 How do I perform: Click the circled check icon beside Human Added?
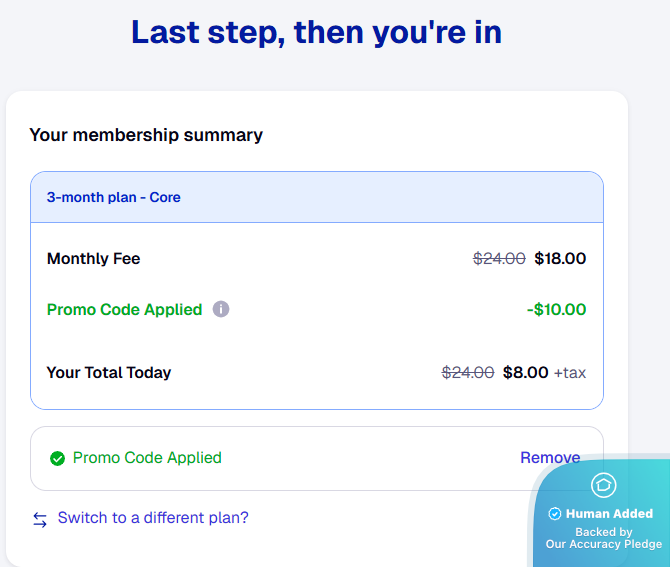(555, 514)
